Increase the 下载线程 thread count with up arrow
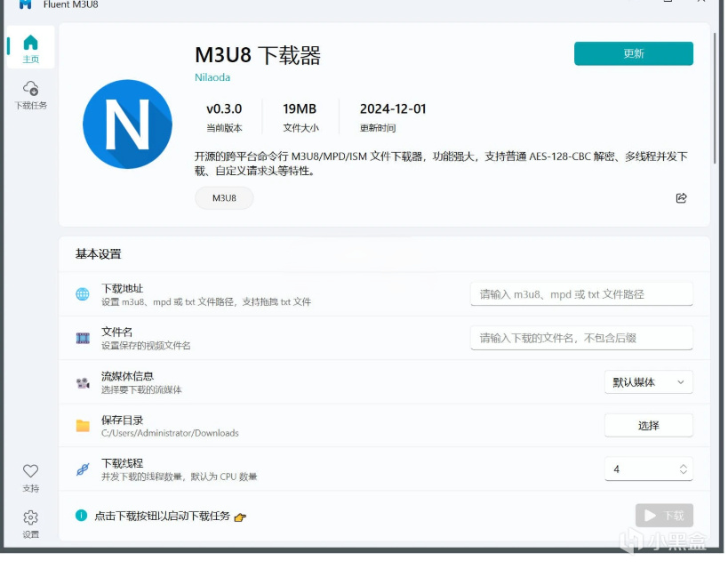 tap(683, 466)
